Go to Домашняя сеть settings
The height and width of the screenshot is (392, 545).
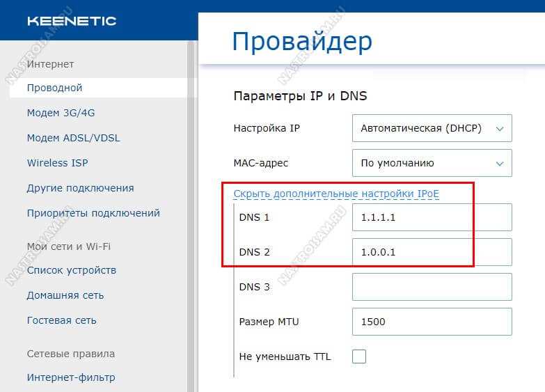coord(65,295)
